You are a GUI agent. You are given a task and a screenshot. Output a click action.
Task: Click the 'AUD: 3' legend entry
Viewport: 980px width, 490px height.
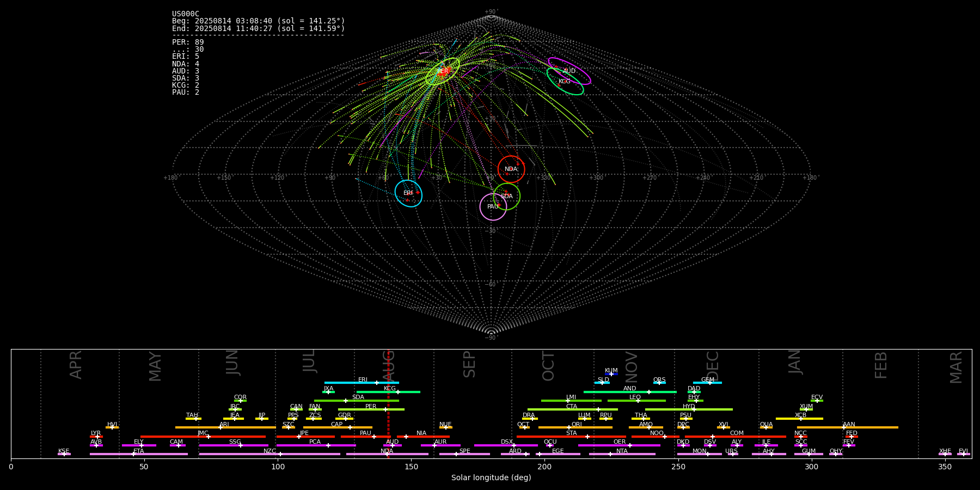tap(186, 71)
